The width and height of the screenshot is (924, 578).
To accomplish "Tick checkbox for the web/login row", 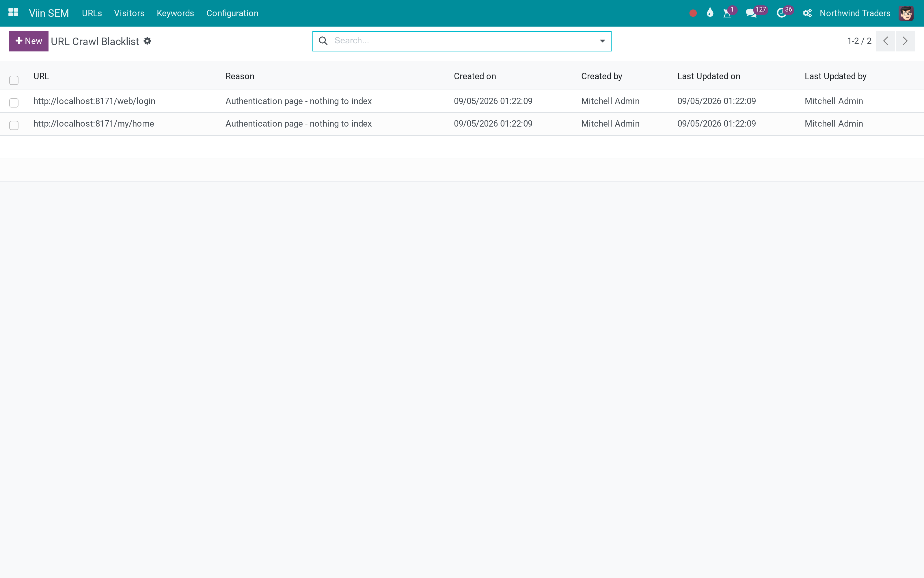I will (x=14, y=103).
